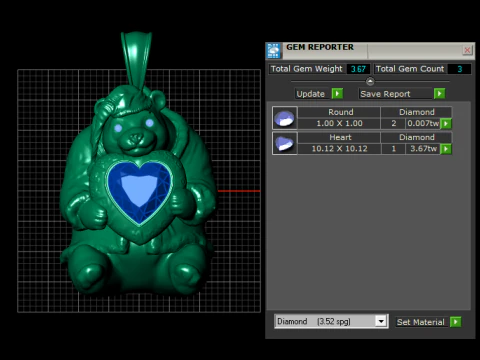Click the dropdown arrow of the material combo box

point(381,322)
